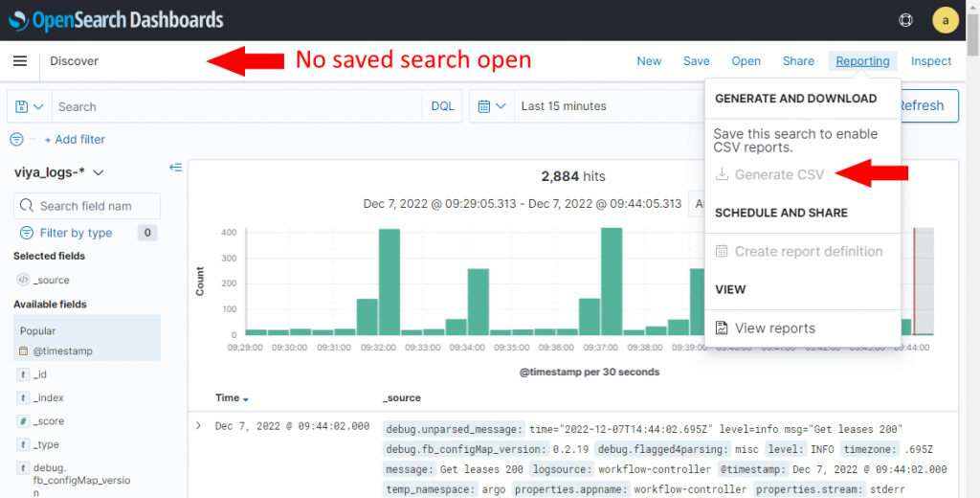
Task: Click the properties.appname: field label
Action: 569,489
